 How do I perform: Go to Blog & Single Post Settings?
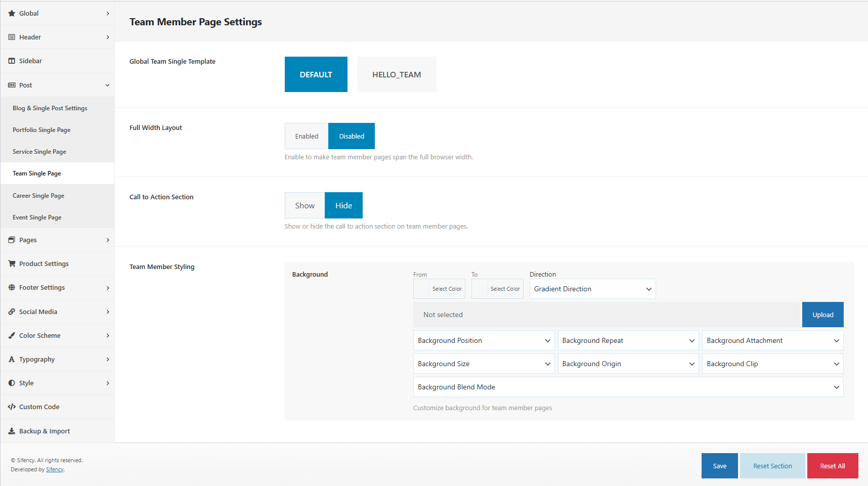pyautogui.click(x=50, y=109)
